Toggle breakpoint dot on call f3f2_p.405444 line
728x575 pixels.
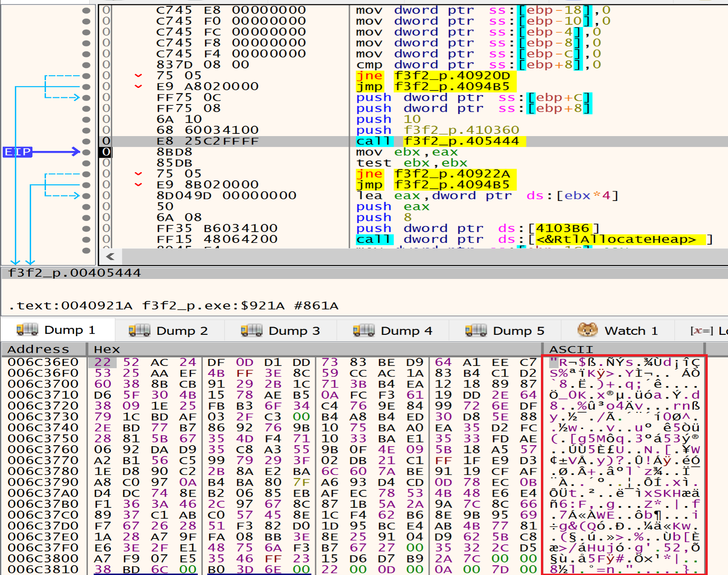point(86,141)
